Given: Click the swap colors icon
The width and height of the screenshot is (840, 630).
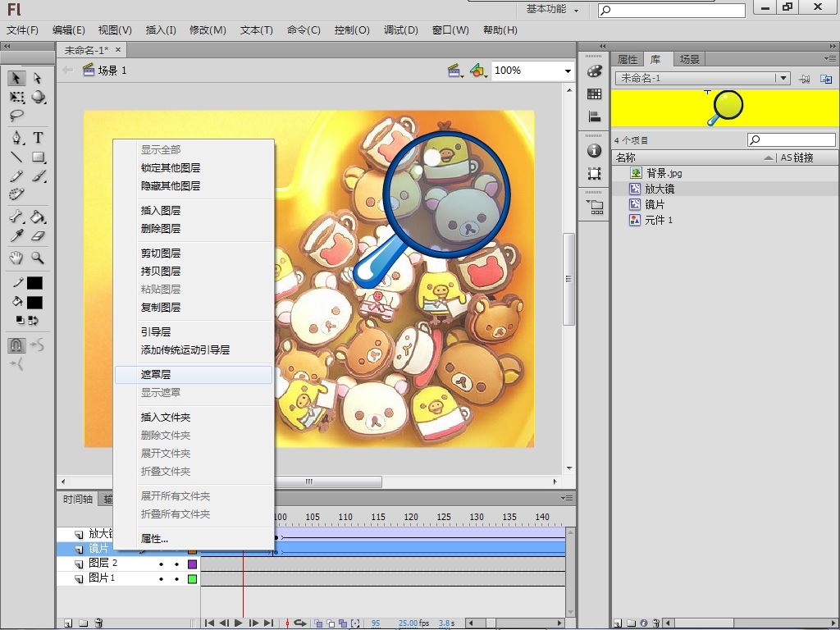Looking at the screenshot, I should [x=33, y=321].
